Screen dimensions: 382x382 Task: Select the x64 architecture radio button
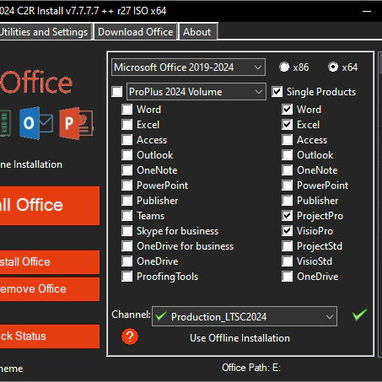pos(333,67)
